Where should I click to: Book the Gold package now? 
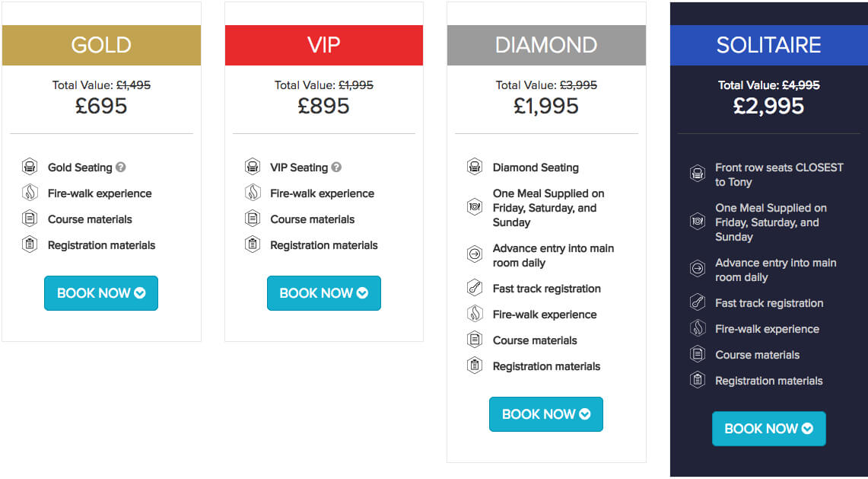101,293
